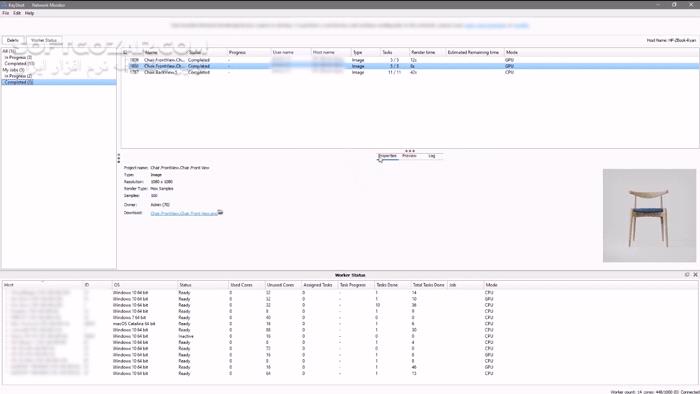Open the Chair Front View download link
Image resolution: width=700 pixels, height=394 pixels.
[x=184, y=213]
